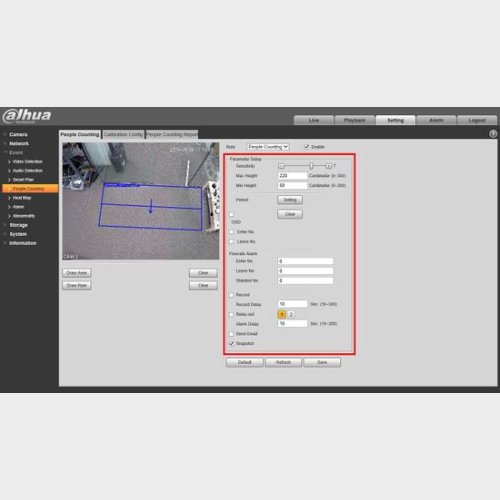500x500 pixels.
Task: Click the Stranded No. input field
Action: pyautogui.click(x=305, y=280)
